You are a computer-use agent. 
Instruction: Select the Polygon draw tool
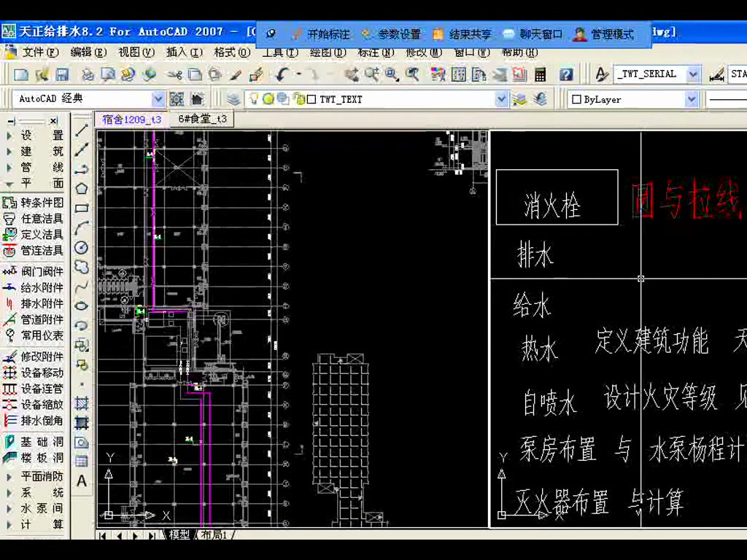(82, 189)
